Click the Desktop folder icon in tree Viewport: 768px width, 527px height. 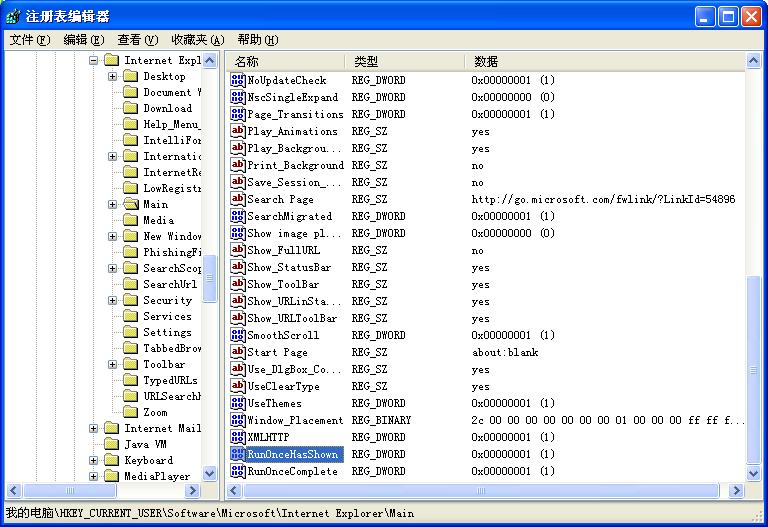coord(131,76)
